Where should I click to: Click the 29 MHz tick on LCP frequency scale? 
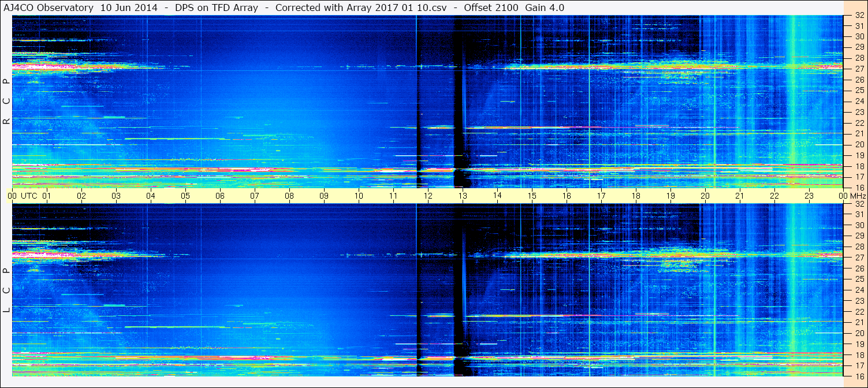pos(859,236)
